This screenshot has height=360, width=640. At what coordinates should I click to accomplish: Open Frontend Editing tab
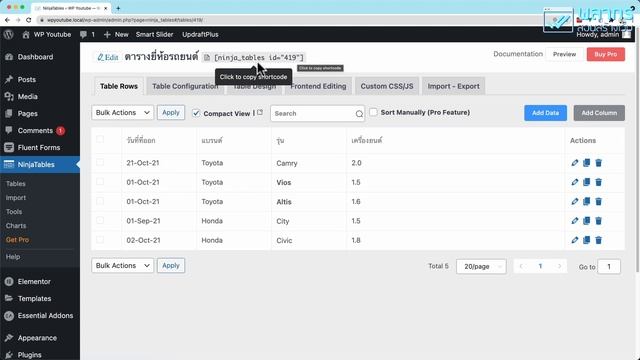[318, 86]
